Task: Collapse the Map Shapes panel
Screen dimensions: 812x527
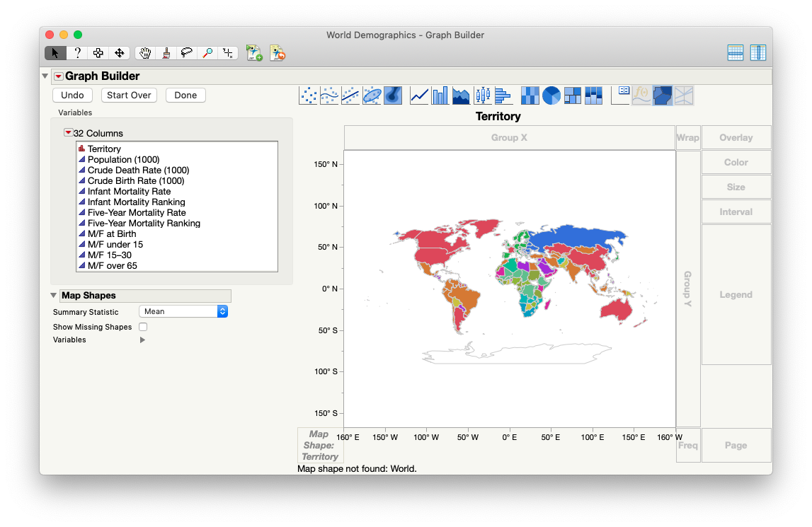Action: click(x=53, y=295)
